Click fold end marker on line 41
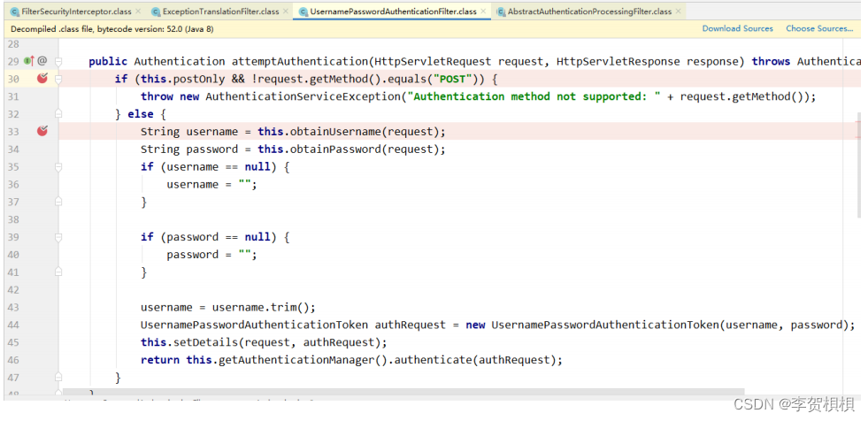This screenshot has width=868, height=421. [x=58, y=272]
